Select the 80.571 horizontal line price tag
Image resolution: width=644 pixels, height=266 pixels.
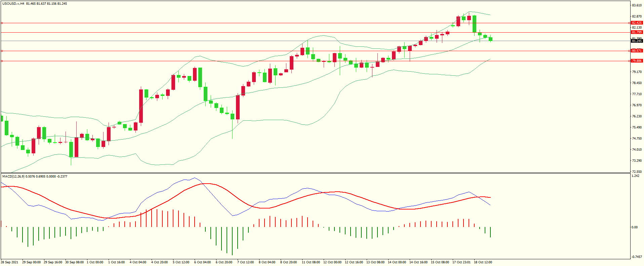point(637,51)
